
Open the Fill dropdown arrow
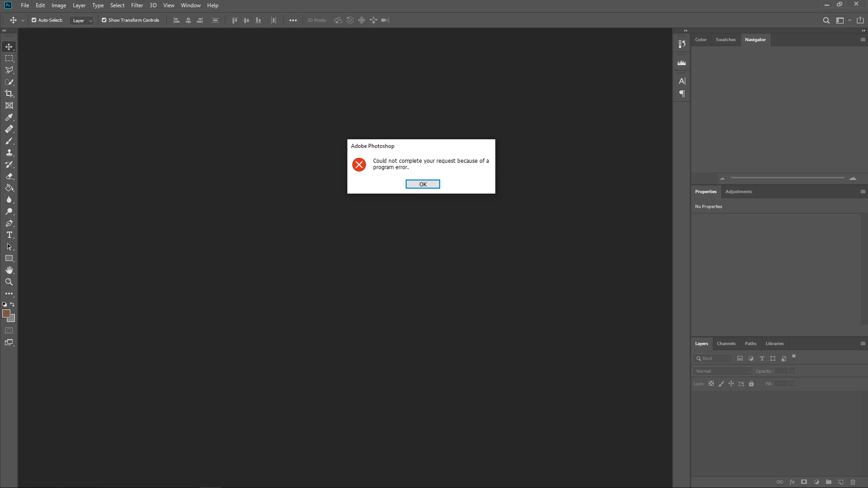[x=792, y=384]
